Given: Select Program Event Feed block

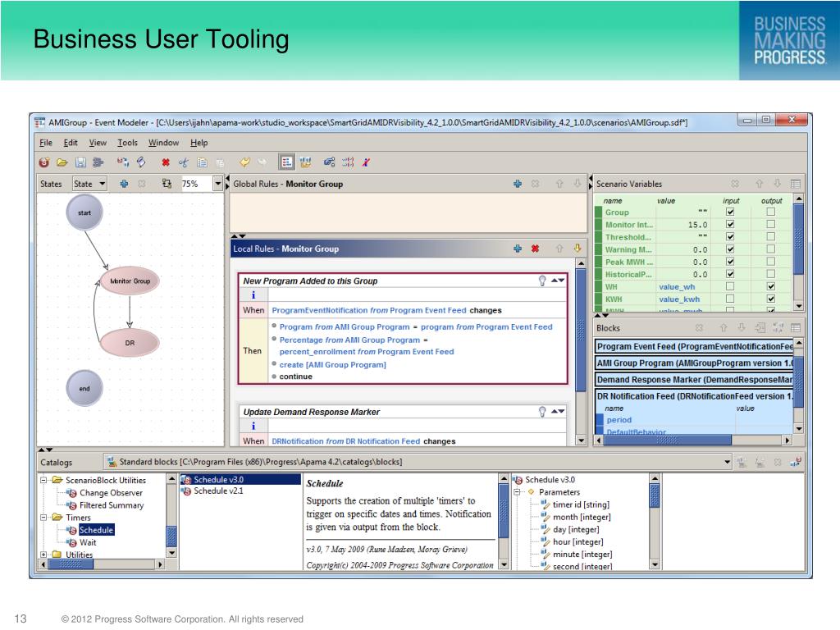Looking at the screenshot, I should pos(694,347).
